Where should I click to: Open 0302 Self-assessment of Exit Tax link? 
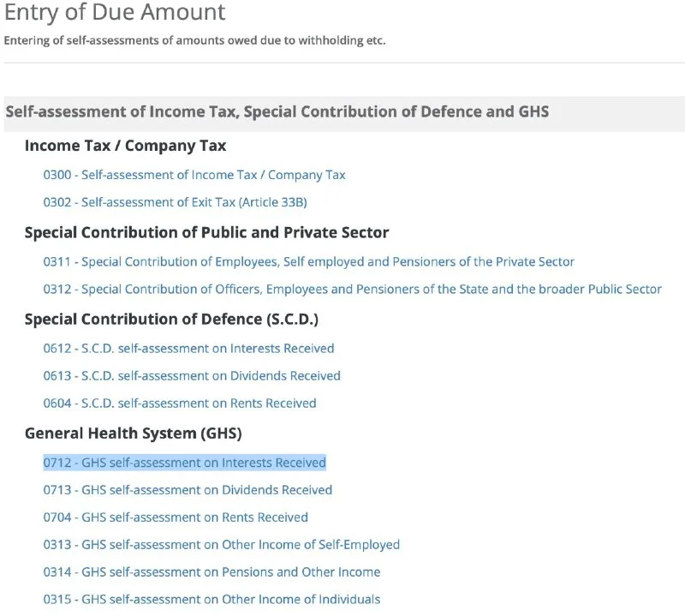coord(175,202)
